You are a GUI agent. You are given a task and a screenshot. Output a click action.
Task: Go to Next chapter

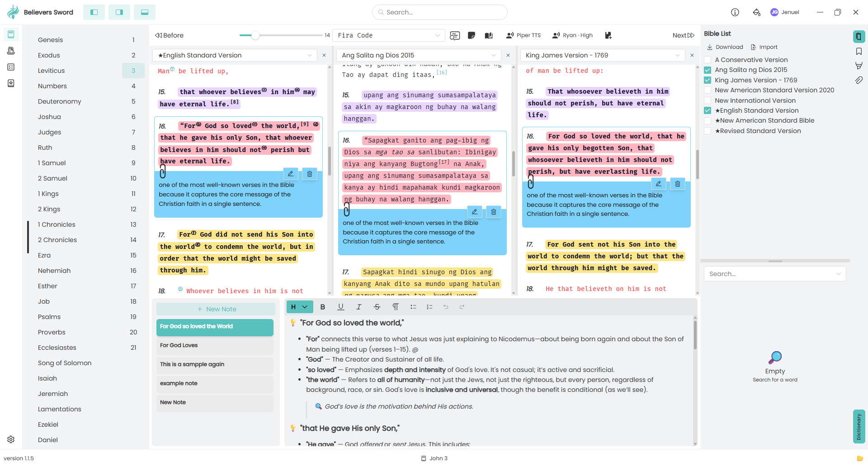coord(683,35)
